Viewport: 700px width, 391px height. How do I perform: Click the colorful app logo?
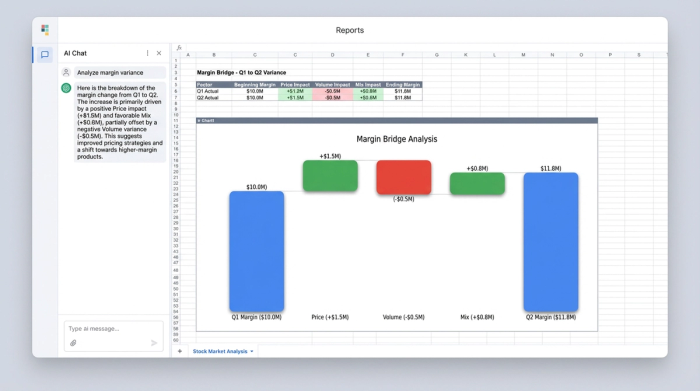click(x=45, y=30)
